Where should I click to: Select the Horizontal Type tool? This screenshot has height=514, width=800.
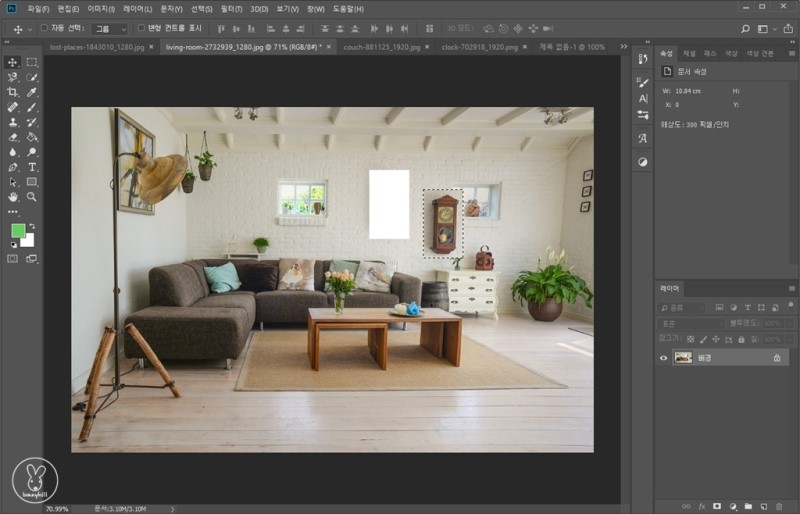pos(32,167)
